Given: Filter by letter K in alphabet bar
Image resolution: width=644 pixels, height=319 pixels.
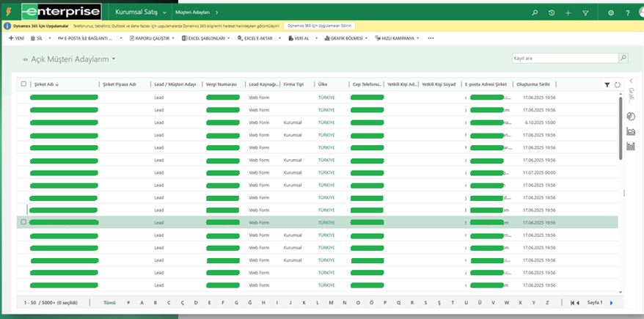Looking at the screenshot, I should pyautogui.click(x=304, y=303).
